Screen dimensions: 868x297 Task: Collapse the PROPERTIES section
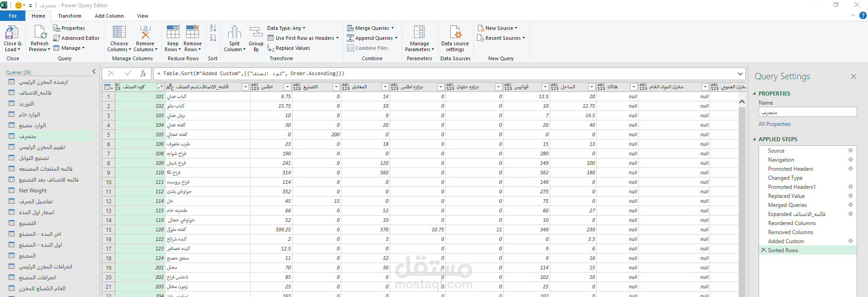tap(755, 94)
